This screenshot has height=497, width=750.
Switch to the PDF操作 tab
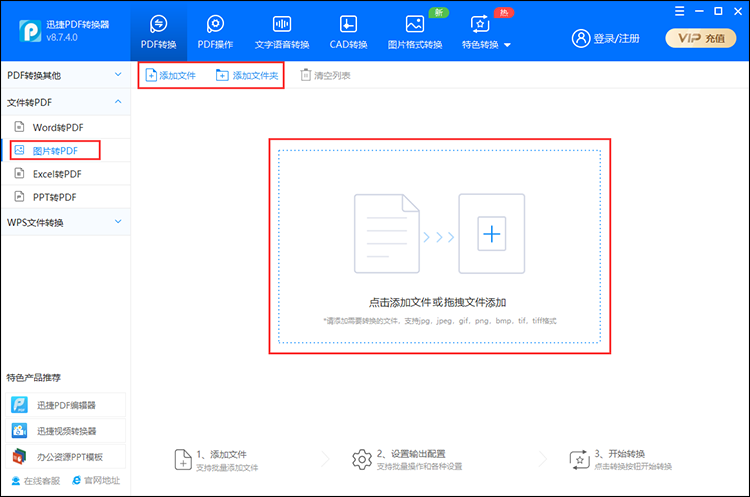point(215,24)
